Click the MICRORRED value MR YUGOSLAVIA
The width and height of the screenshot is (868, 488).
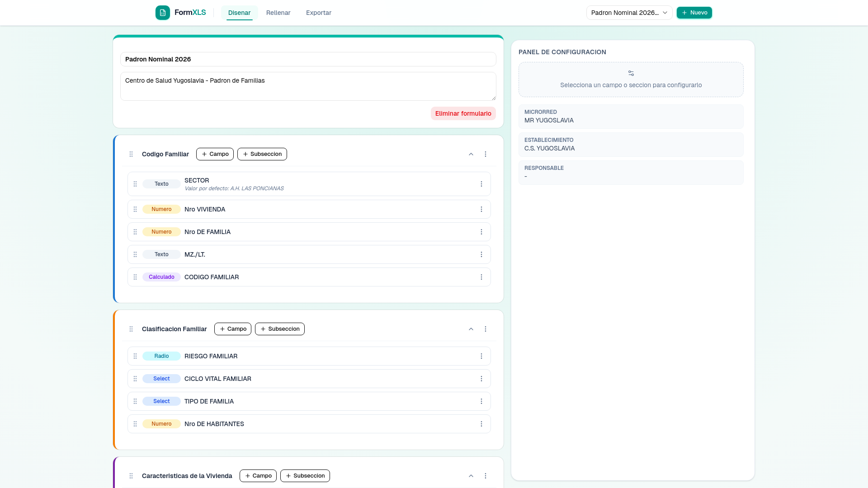pyautogui.click(x=549, y=120)
